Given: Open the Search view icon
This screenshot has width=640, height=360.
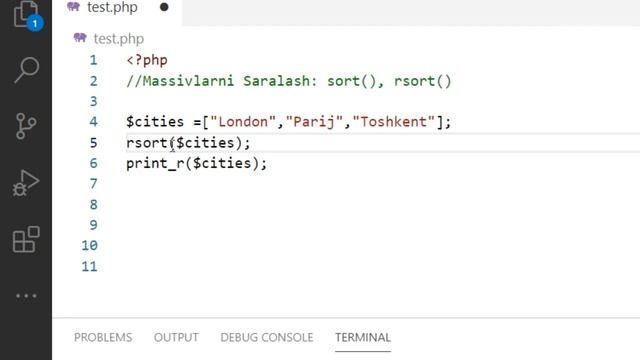Looking at the screenshot, I should pos(26,70).
